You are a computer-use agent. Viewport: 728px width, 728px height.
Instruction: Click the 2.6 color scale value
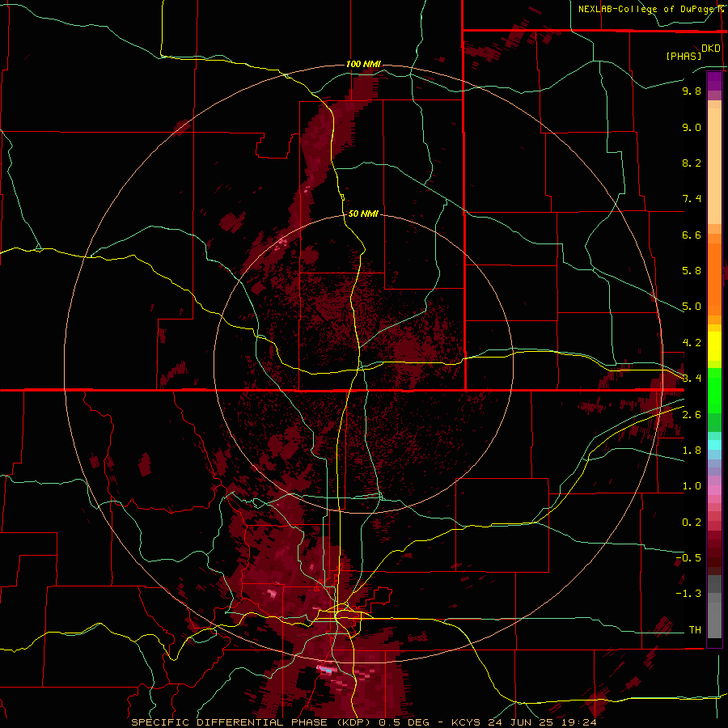coord(692,415)
